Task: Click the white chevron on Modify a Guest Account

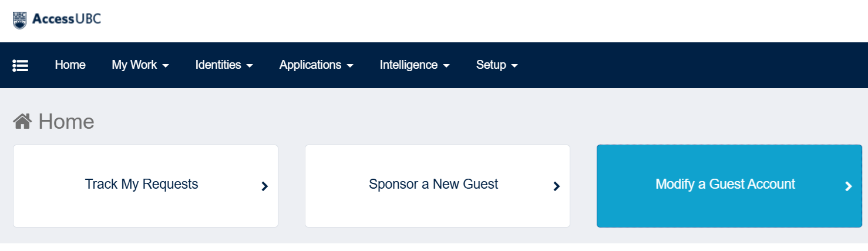Action: pyautogui.click(x=849, y=186)
